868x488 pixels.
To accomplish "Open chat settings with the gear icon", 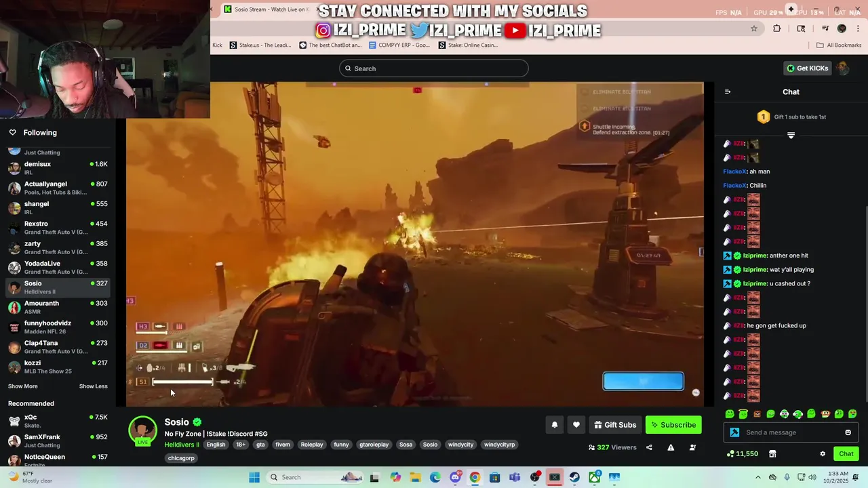I will 823,454.
